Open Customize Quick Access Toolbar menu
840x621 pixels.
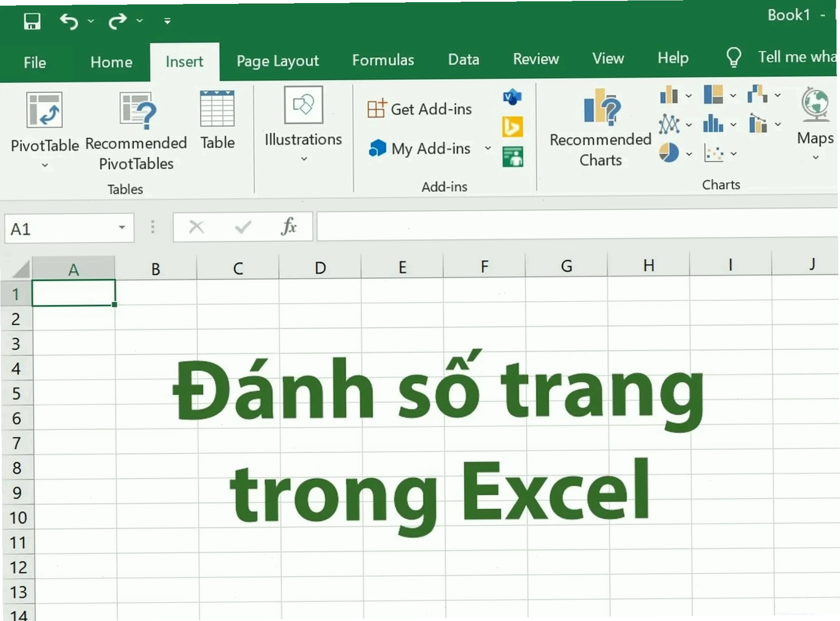(167, 20)
